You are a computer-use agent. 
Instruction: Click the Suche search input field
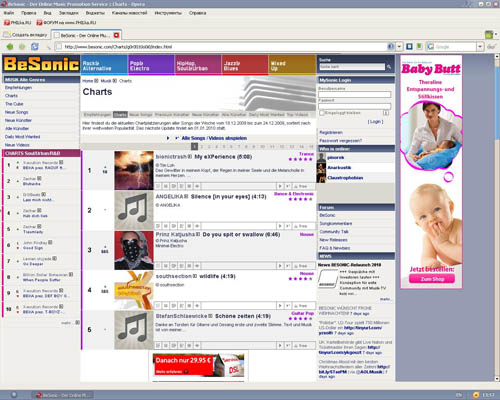352,67
